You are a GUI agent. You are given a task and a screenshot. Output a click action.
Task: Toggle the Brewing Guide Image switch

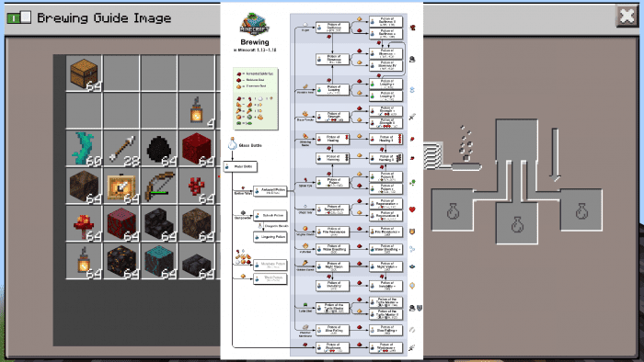(x=19, y=17)
